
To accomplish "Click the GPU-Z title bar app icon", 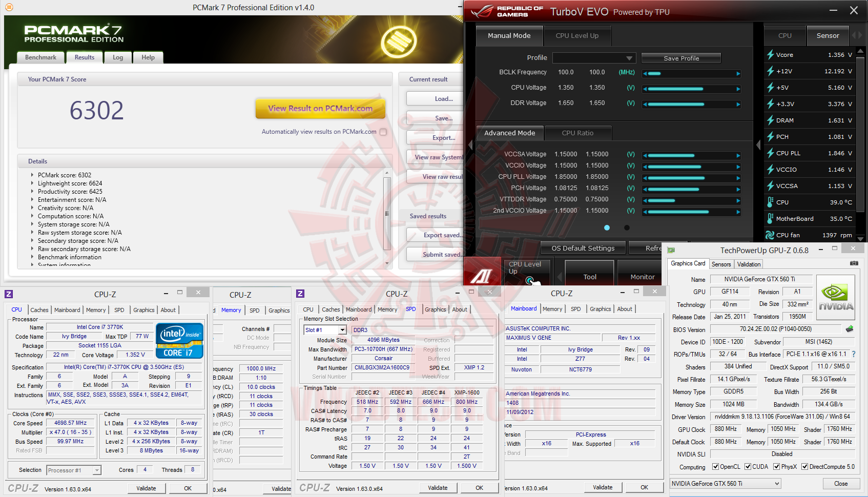I will pyautogui.click(x=671, y=250).
